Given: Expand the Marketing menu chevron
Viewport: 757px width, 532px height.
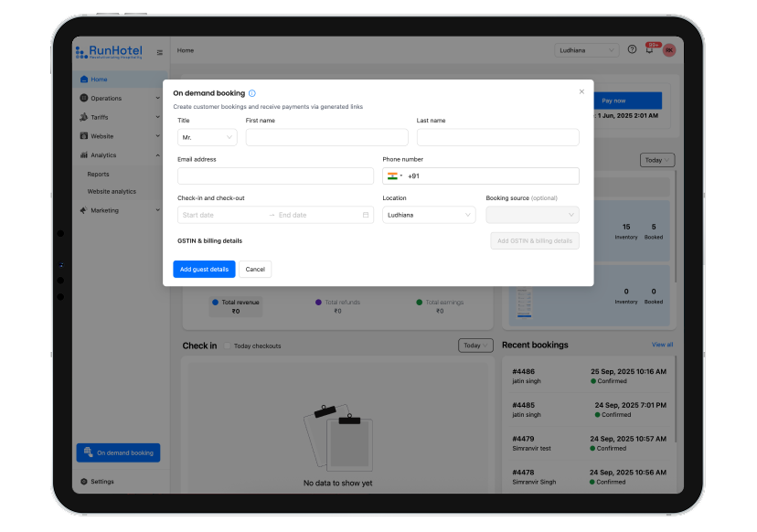Looking at the screenshot, I should pos(158,210).
